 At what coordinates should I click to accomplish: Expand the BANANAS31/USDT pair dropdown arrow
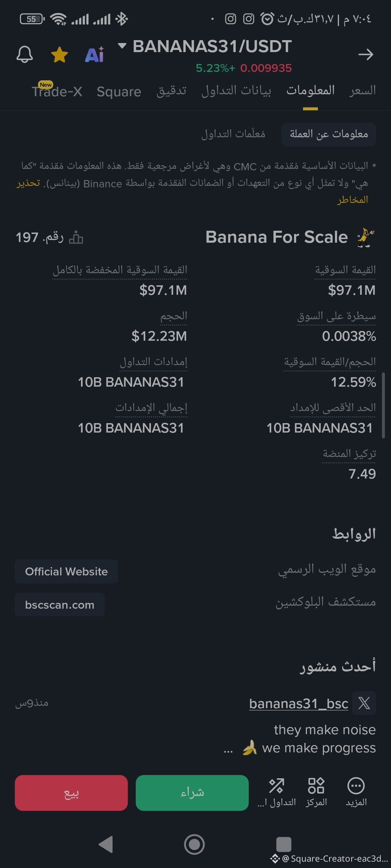pyautogui.click(x=122, y=46)
